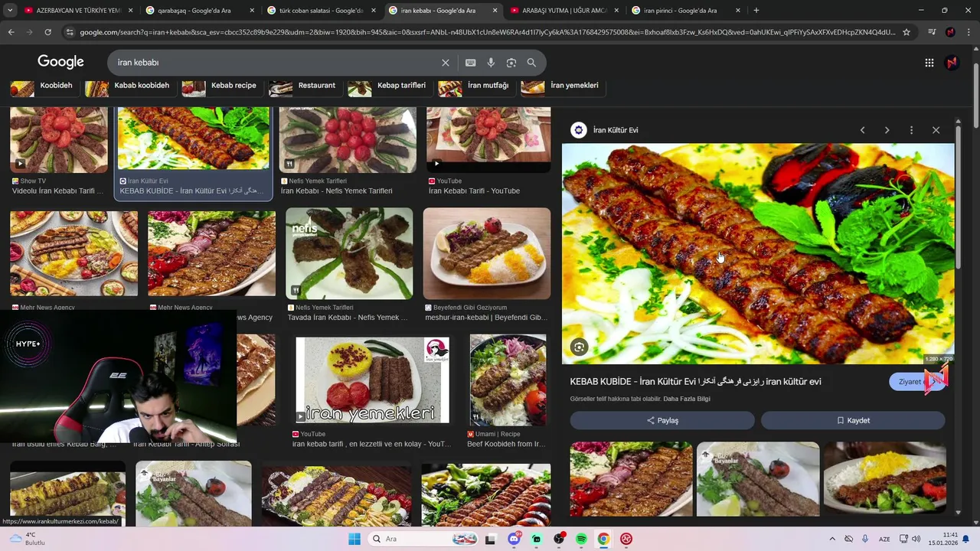Open Chrome icon on the taskbar
Viewport: 980px width, 551px height.
pyautogui.click(x=603, y=539)
